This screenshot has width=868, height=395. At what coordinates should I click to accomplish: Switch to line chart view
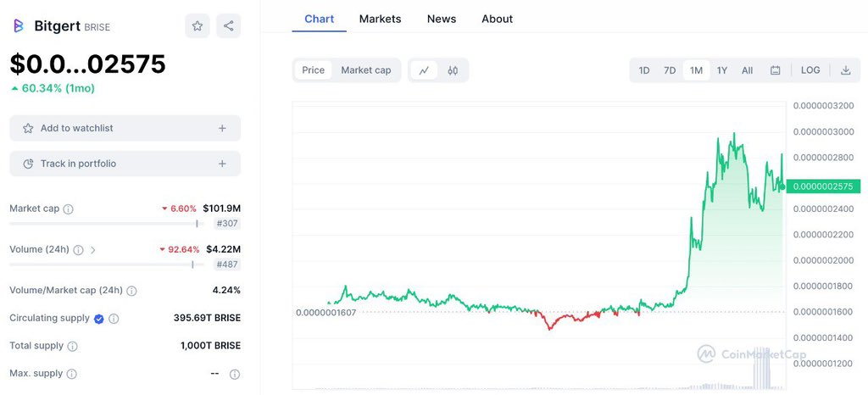tap(424, 70)
